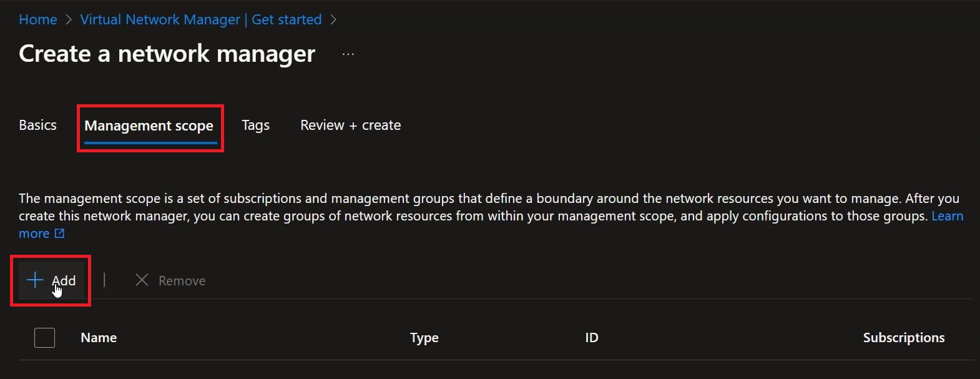The width and height of the screenshot is (980, 379).
Task: Select the Management scope tab
Action: (x=149, y=126)
